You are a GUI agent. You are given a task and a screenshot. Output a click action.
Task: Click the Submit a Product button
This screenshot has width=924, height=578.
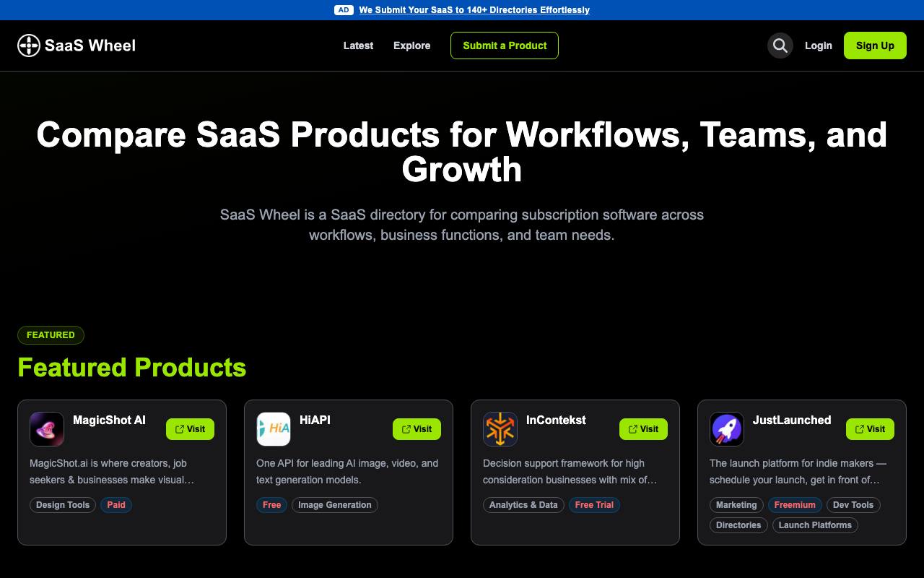coord(505,46)
